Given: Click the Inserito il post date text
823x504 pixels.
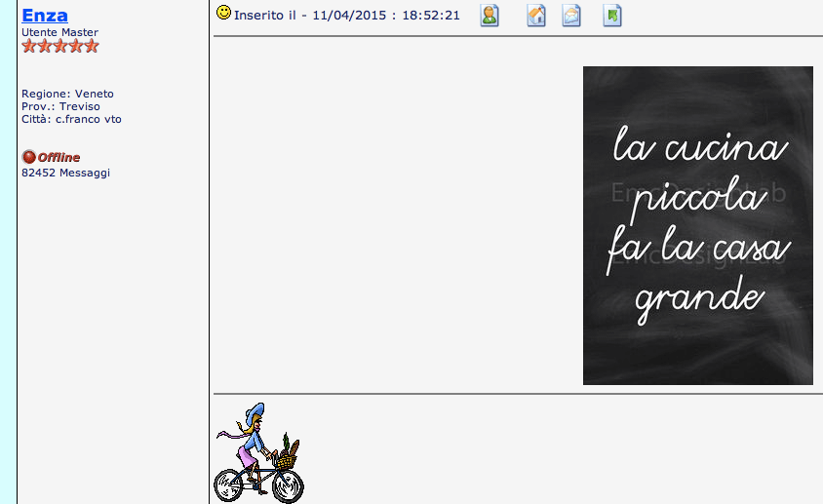Looking at the screenshot, I should [346, 16].
